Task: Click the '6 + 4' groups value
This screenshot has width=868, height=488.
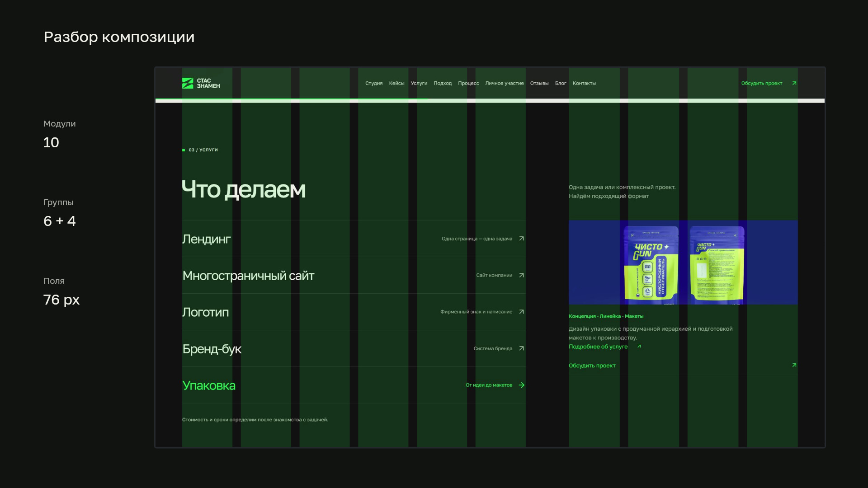Action: (60, 221)
